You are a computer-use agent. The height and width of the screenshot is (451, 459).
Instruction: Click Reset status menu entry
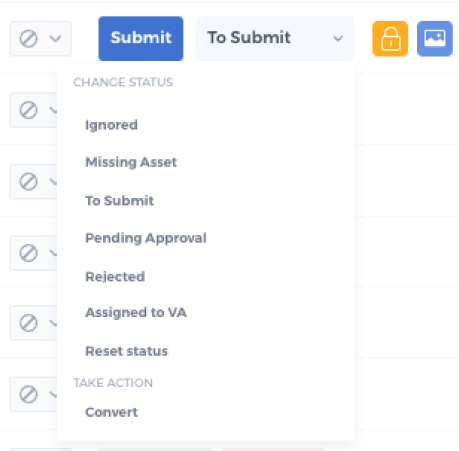click(127, 351)
